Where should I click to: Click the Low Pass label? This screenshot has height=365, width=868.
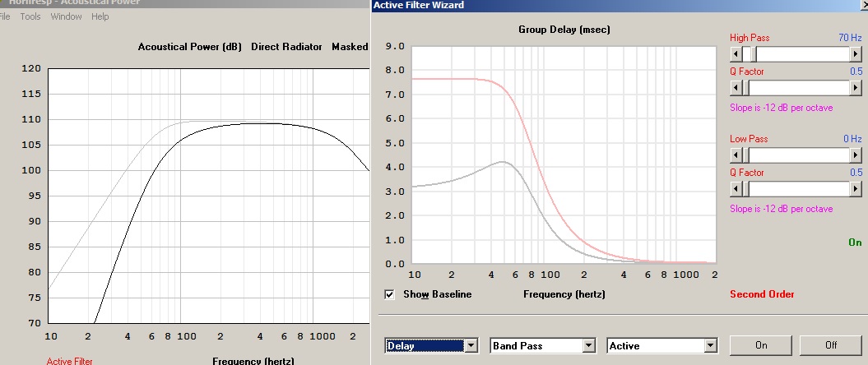click(x=749, y=139)
